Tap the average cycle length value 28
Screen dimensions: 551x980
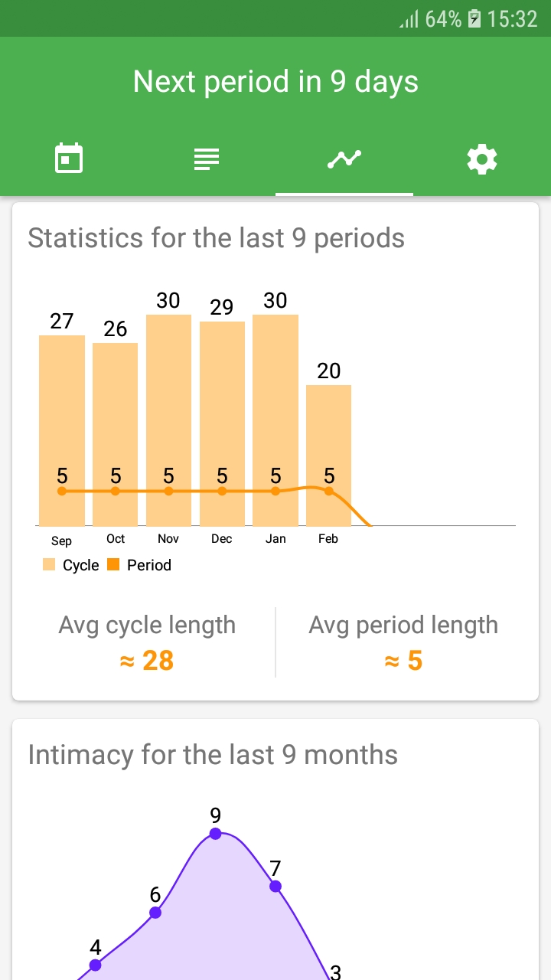tap(147, 660)
